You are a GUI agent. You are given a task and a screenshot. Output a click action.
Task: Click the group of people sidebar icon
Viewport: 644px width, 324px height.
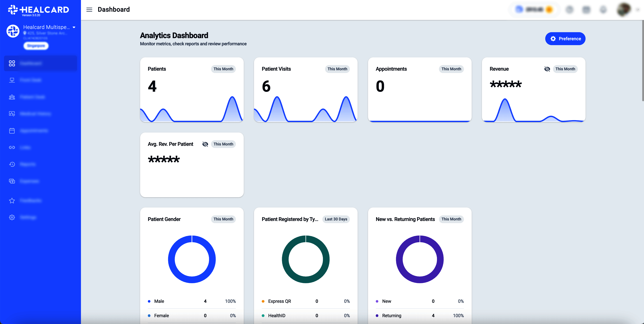point(12,97)
